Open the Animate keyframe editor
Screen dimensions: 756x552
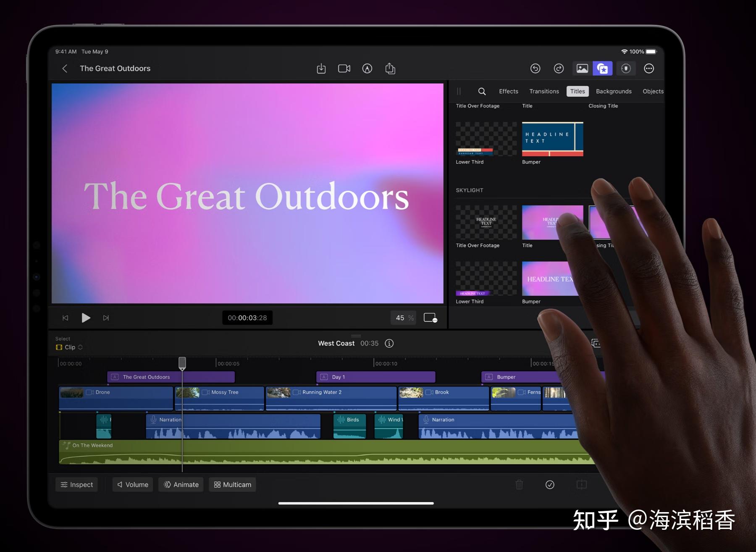tap(181, 484)
